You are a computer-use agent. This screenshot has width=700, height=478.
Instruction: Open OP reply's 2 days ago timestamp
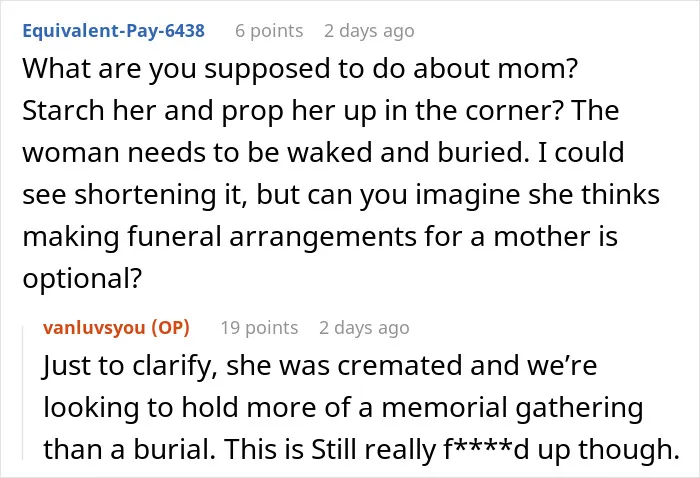point(364,328)
